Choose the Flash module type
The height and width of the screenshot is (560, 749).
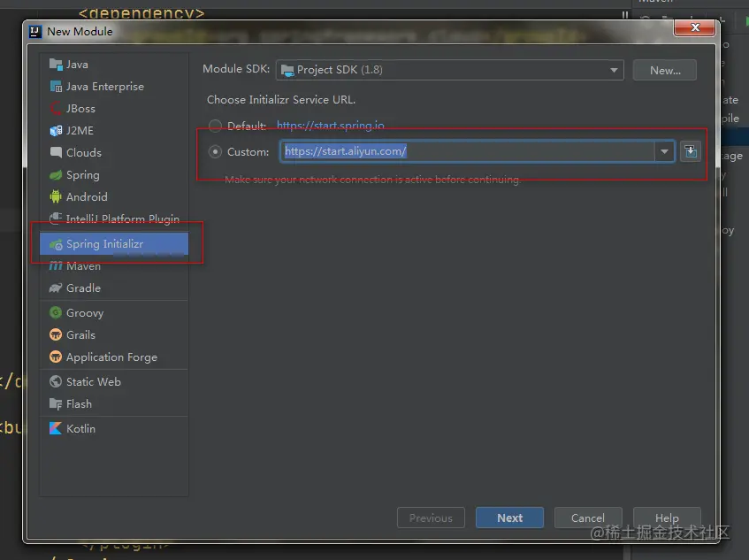coord(114,403)
